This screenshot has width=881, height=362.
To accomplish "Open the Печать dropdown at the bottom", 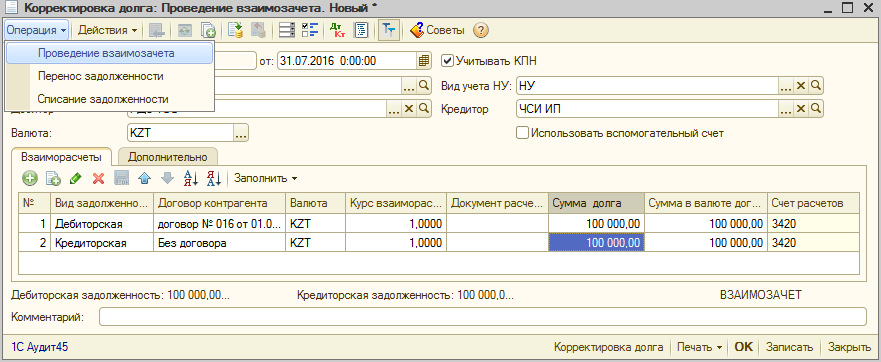I will [700, 347].
